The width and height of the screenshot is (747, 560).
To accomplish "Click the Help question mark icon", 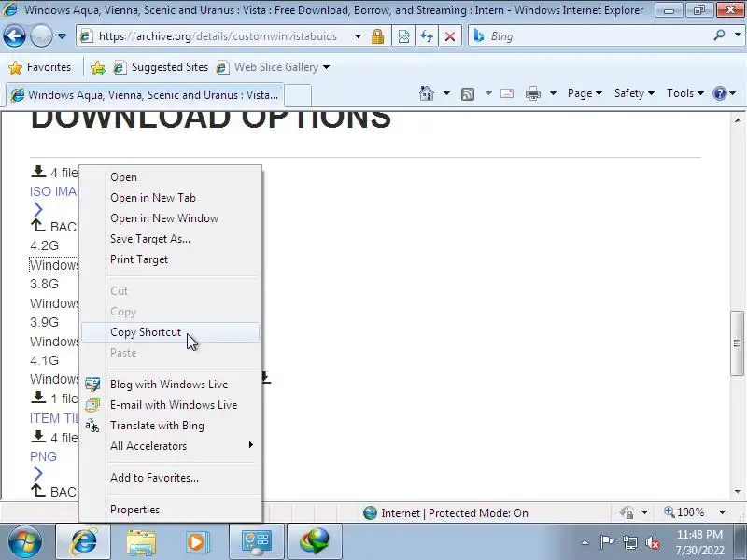I will pyautogui.click(x=719, y=93).
